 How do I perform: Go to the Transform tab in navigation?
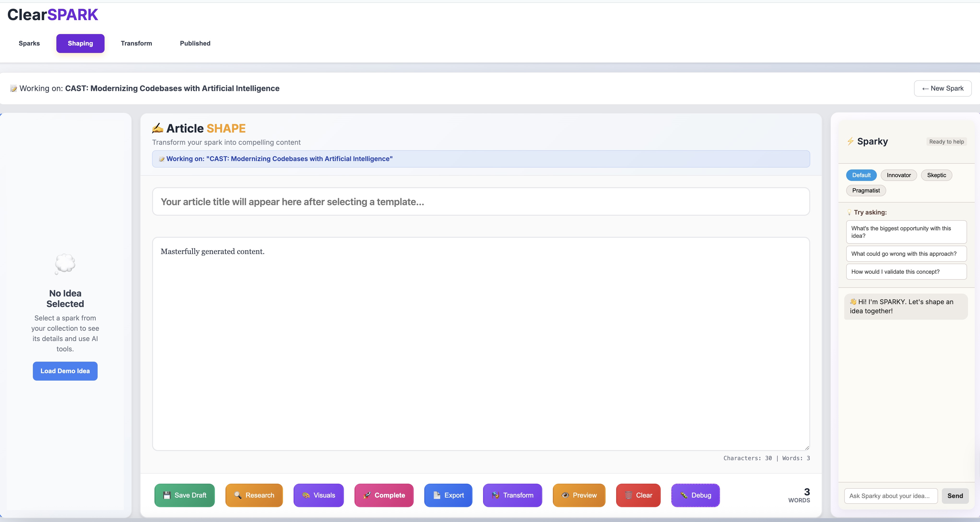coord(136,43)
